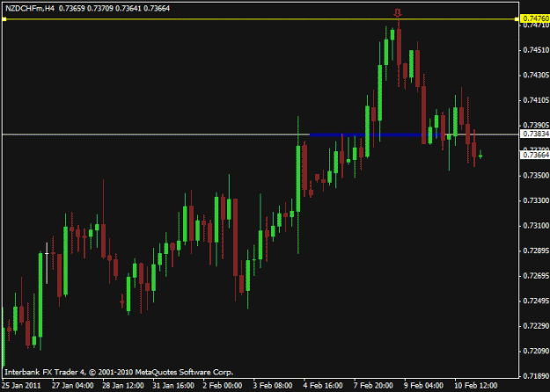Screen dimensions: 550x392
Task: Click the red down arrow marker above the peak candle
Action: click(397, 13)
